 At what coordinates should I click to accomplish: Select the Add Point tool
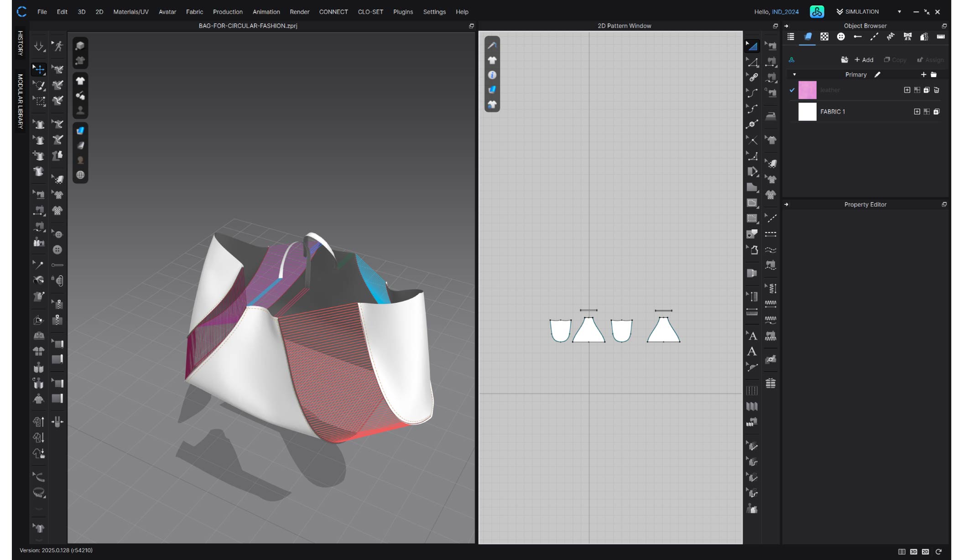coord(752,124)
